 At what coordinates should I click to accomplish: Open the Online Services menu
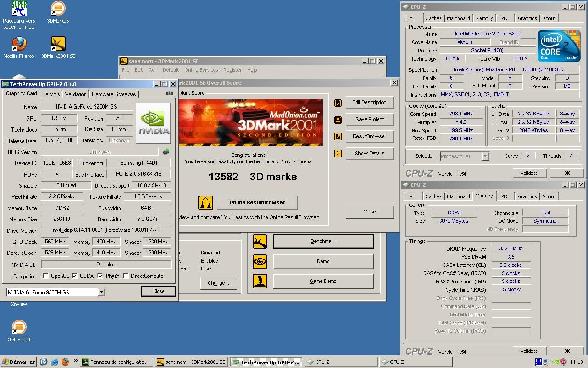pos(201,70)
